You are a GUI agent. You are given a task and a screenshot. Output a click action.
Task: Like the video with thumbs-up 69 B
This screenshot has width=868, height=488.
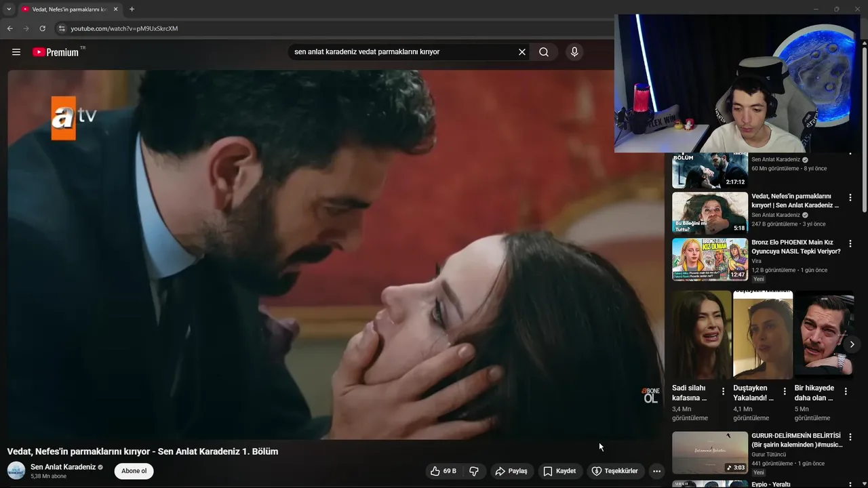point(443,471)
